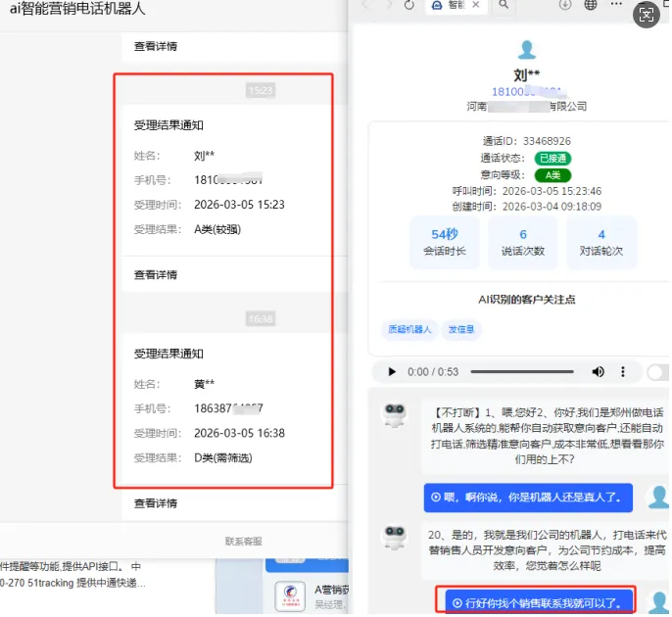Click the forward arrow in the browser
Image resolution: width=672 pixels, height=617 pixels.
(x=389, y=5)
